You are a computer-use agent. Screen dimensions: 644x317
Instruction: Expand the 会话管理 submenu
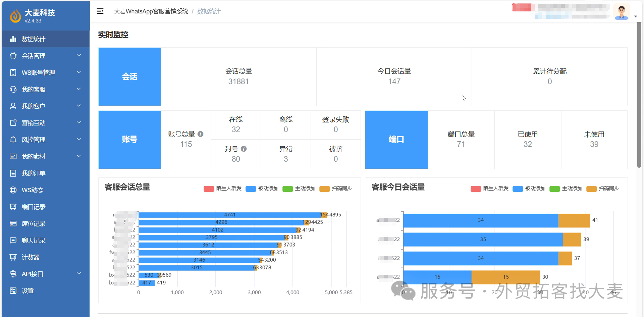click(x=46, y=56)
